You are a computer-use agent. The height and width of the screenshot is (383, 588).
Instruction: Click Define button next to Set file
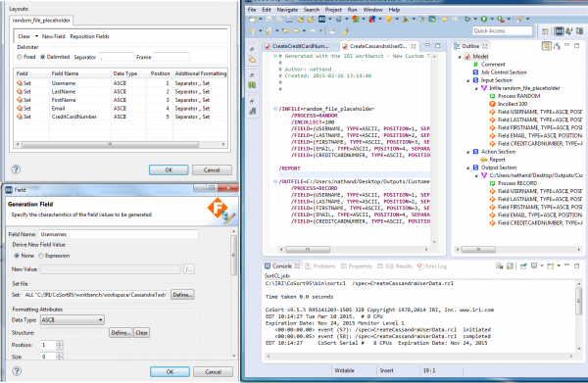[x=182, y=295]
